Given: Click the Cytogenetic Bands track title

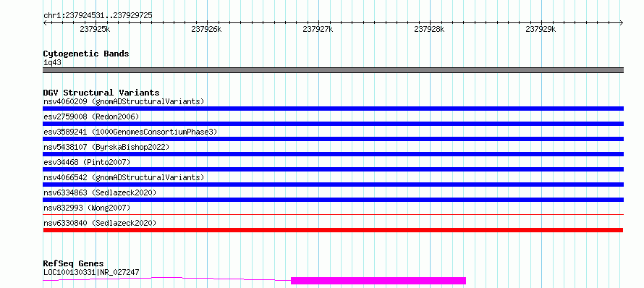Looking at the screenshot, I should [86, 54].
